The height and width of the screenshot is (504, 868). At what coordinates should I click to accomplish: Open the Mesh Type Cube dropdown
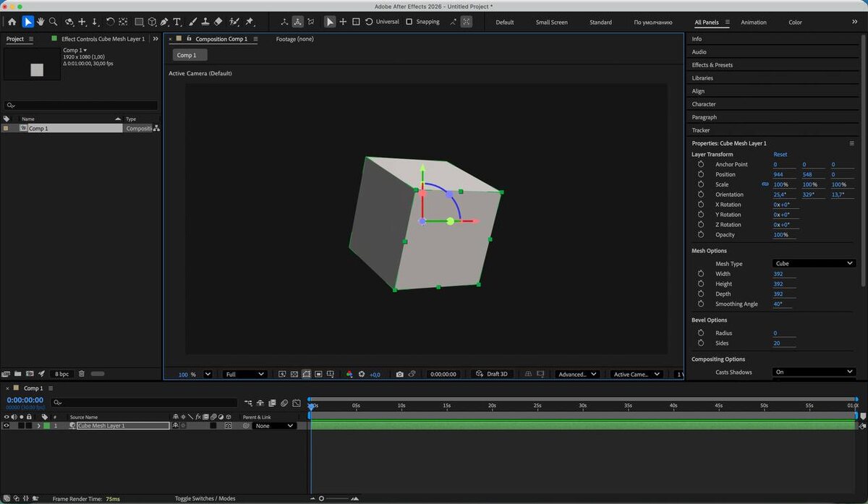click(814, 264)
